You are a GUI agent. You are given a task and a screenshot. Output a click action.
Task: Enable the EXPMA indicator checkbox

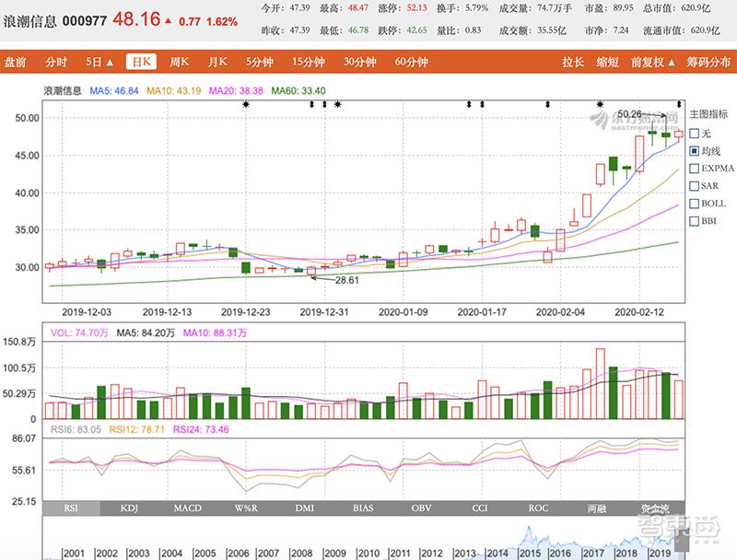(x=696, y=169)
